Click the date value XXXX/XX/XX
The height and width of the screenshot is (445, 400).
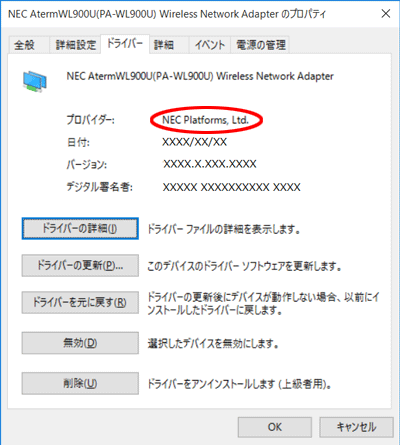[x=195, y=142]
